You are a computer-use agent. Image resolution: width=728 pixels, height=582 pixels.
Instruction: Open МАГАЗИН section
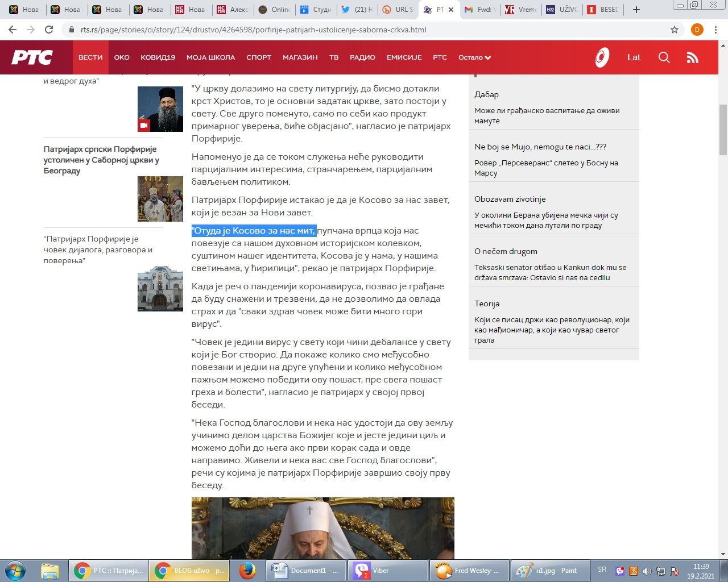[x=300, y=57]
